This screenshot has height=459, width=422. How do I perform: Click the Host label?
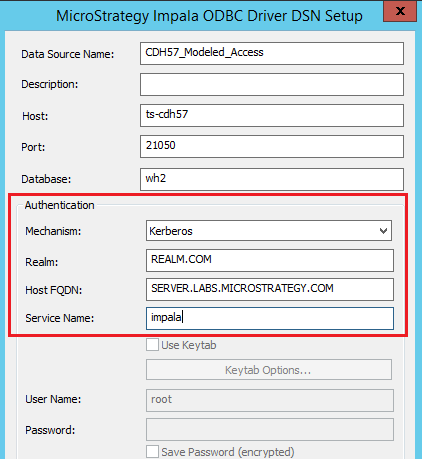35,116
